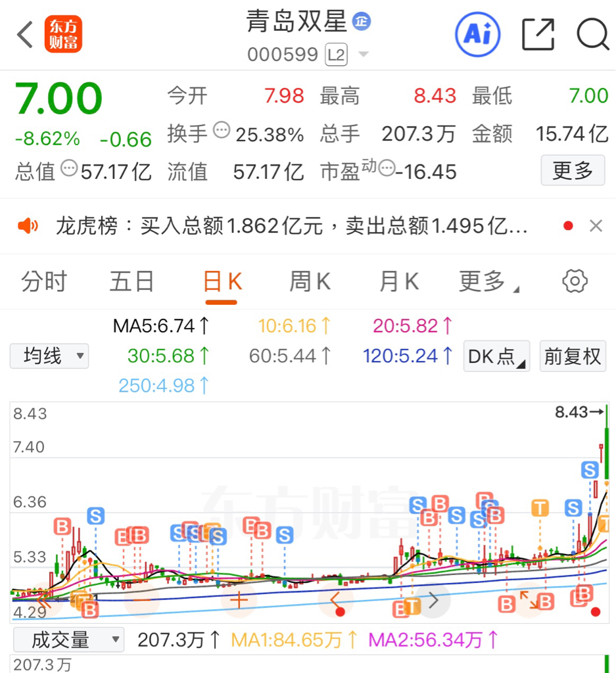616x673 pixels.
Task: Tap the chart's next-page right chevron
Action: point(433,600)
